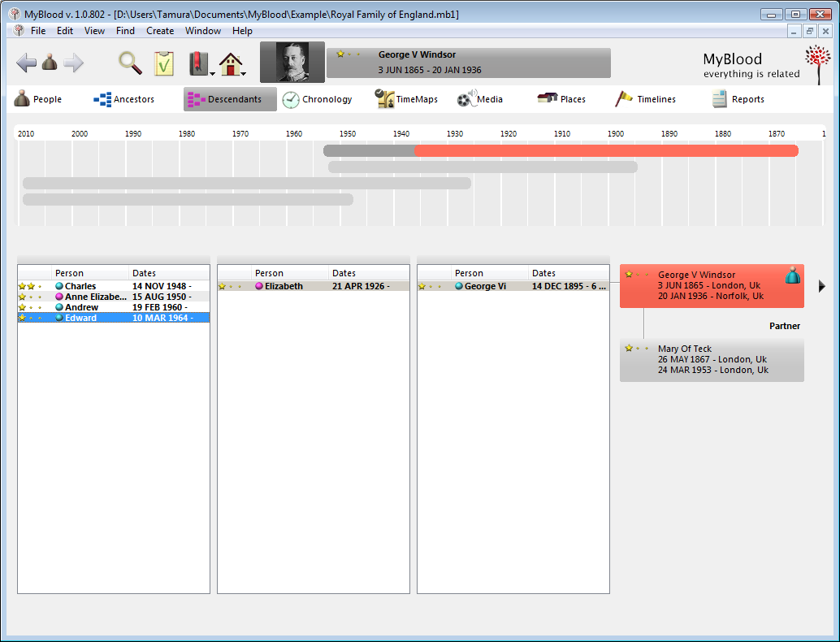Click the star beside George Vi

pos(422,286)
